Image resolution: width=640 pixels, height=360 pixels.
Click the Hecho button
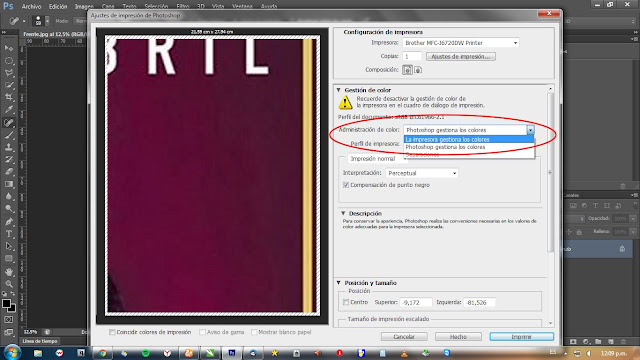(458, 337)
